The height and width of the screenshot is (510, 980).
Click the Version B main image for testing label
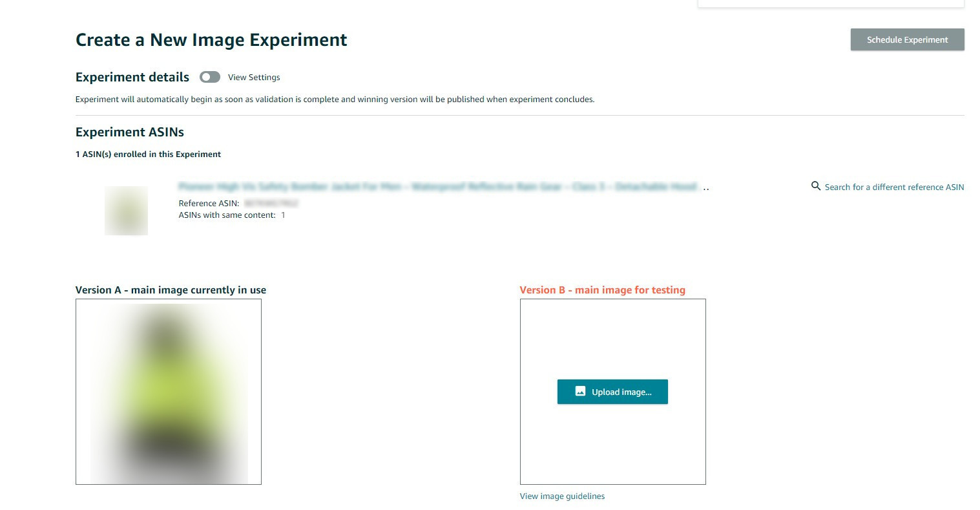point(602,290)
